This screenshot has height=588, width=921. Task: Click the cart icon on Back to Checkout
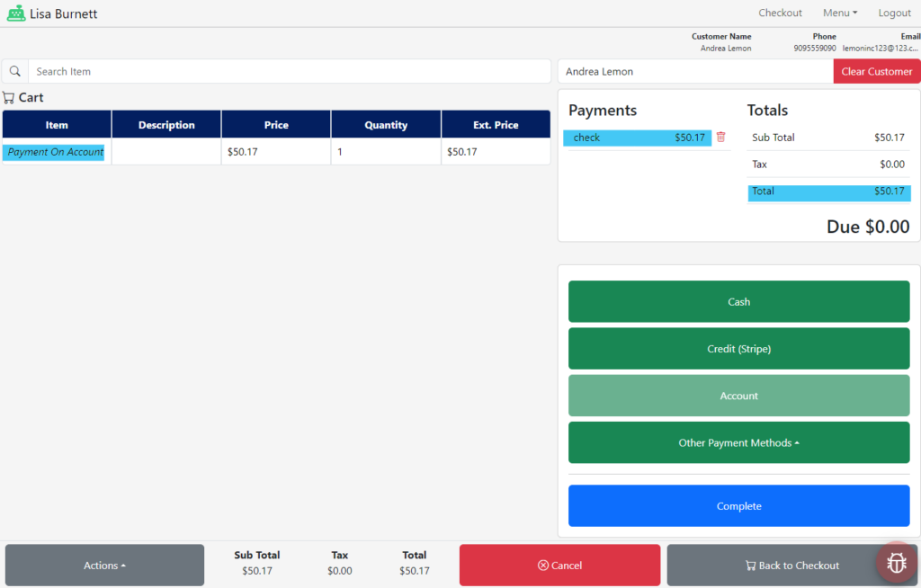point(752,565)
